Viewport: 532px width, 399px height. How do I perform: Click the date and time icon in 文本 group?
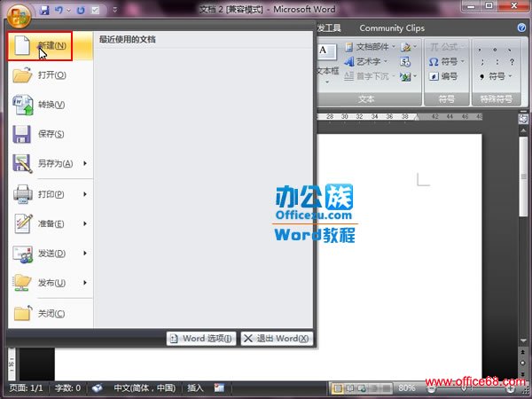(405, 62)
